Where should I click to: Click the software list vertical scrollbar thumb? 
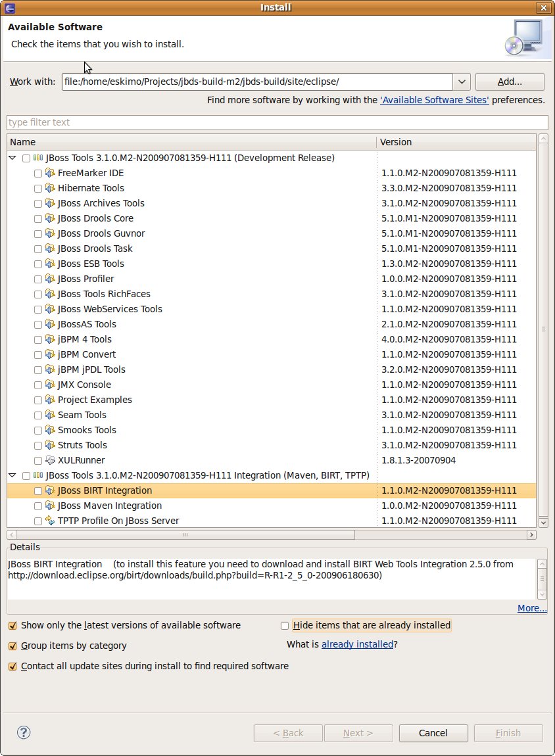point(543,329)
